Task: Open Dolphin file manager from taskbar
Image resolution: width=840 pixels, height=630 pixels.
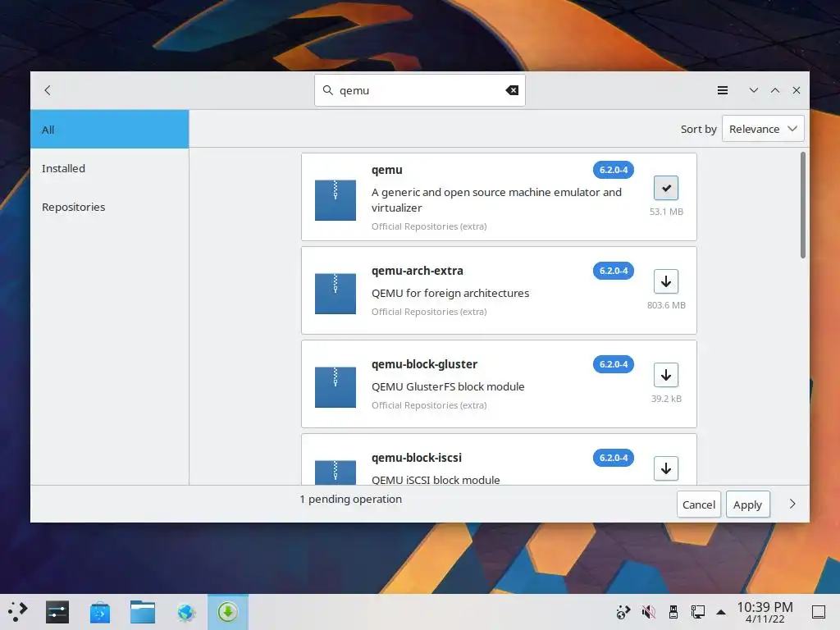Action: [143, 612]
